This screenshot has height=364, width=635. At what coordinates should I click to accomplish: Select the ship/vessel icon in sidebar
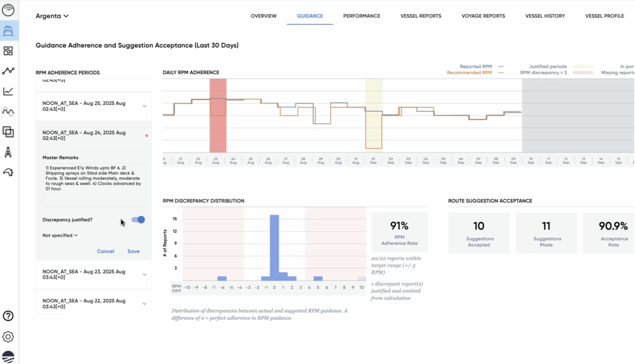pos(8,31)
